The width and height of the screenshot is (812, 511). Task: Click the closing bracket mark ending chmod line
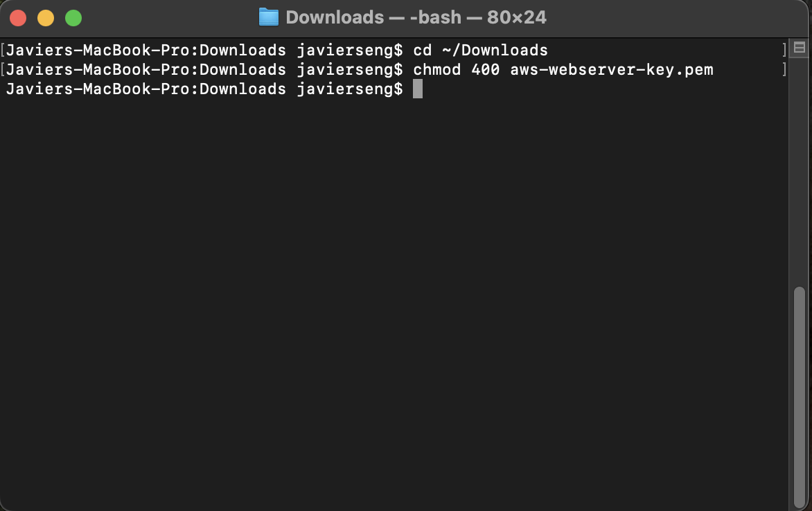click(x=784, y=69)
